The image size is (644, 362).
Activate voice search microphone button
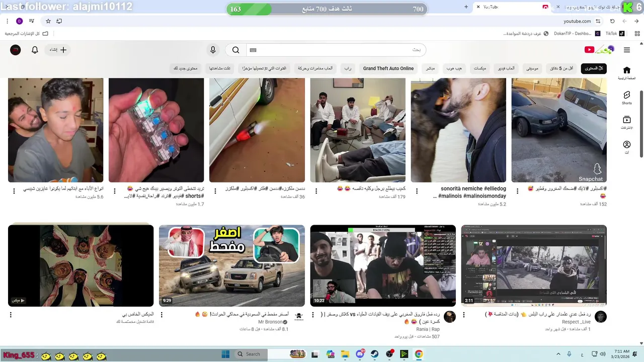click(213, 50)
